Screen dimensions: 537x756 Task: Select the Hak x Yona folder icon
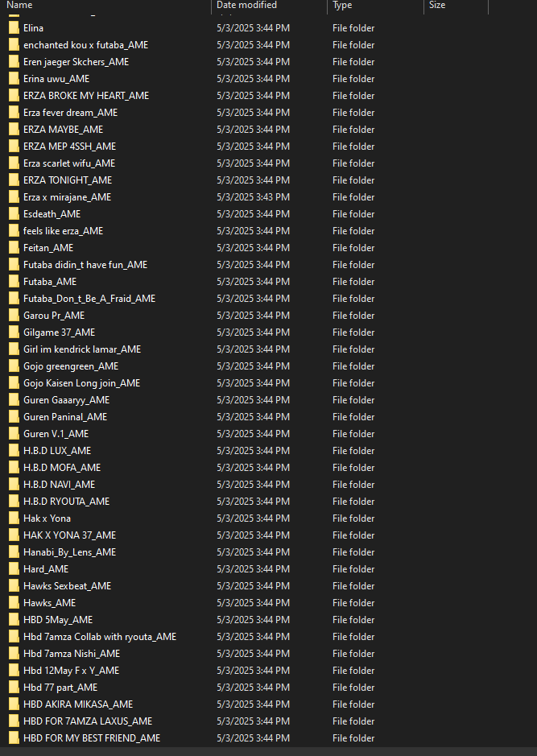coord(14,518)
